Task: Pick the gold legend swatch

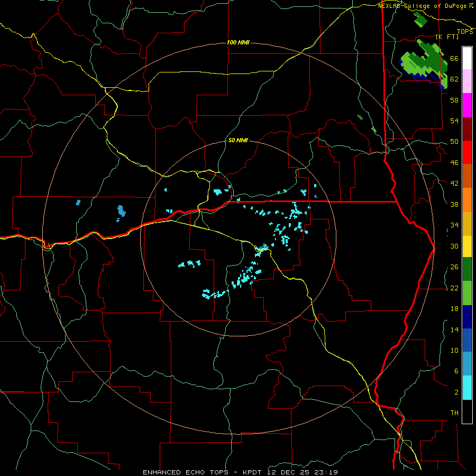Action: coord(467,224)
